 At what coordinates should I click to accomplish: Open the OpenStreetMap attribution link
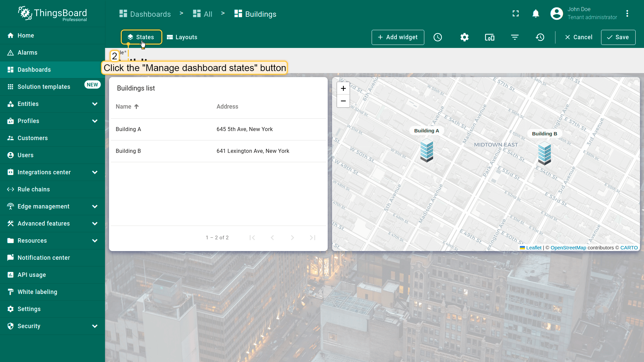568,248
